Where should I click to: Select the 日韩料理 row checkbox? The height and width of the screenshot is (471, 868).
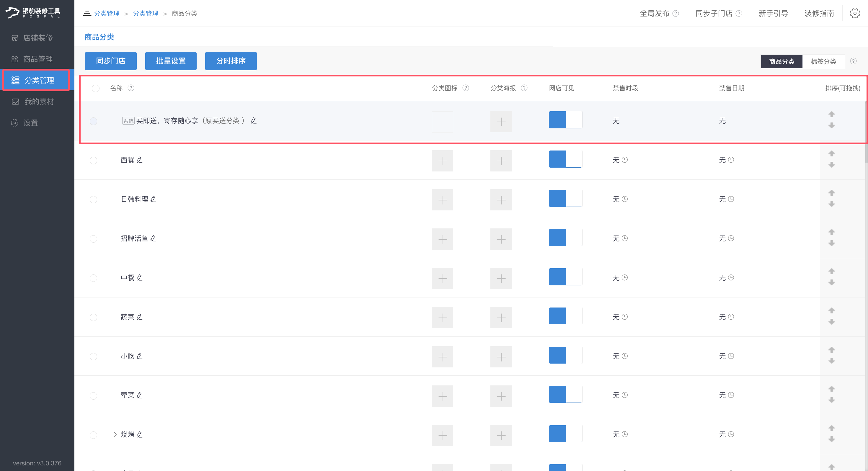93,199
